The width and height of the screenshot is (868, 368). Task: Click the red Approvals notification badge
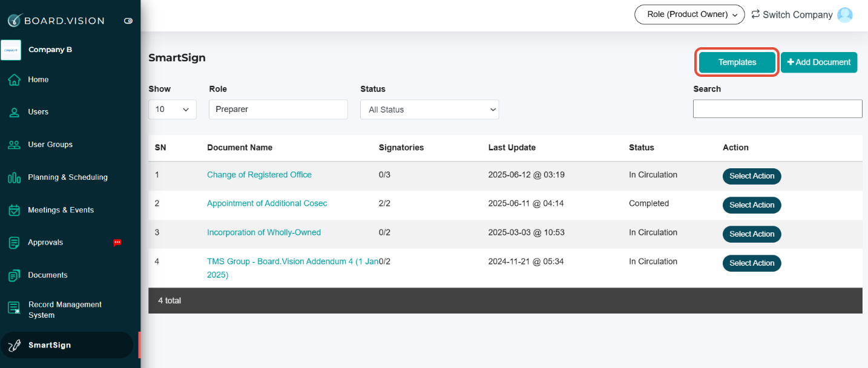(117, 243)
